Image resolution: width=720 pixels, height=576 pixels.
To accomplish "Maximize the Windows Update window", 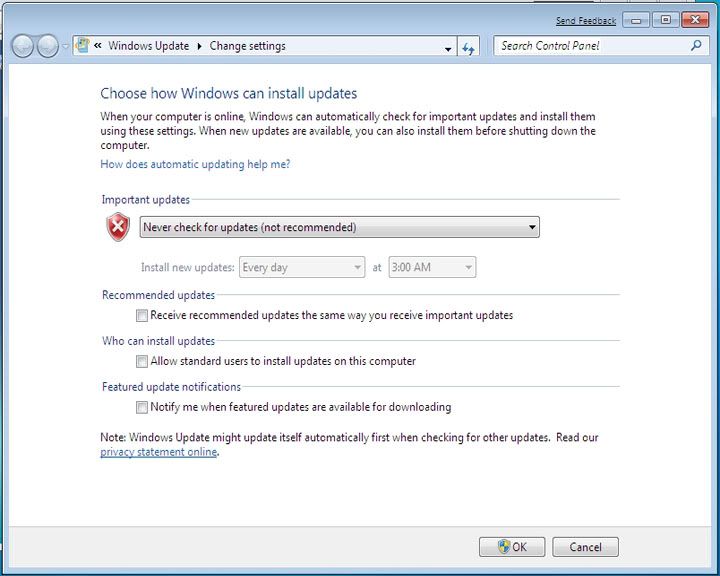I will 665,20.
